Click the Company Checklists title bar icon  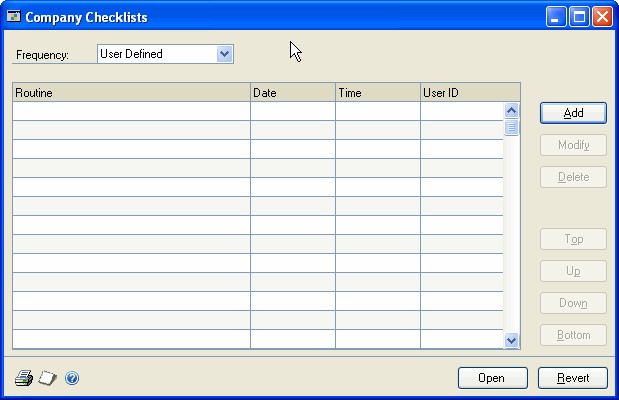pyautogui.click(x=13, y=17)
